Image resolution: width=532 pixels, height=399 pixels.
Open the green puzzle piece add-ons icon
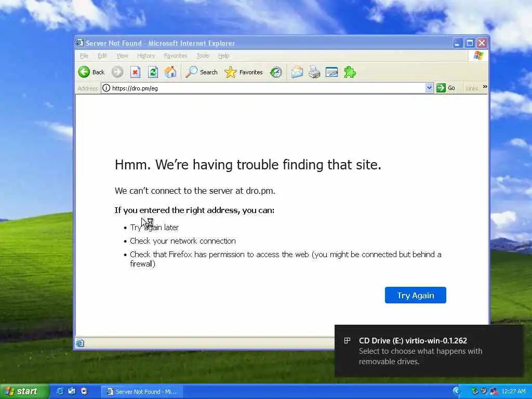point(350,72)
